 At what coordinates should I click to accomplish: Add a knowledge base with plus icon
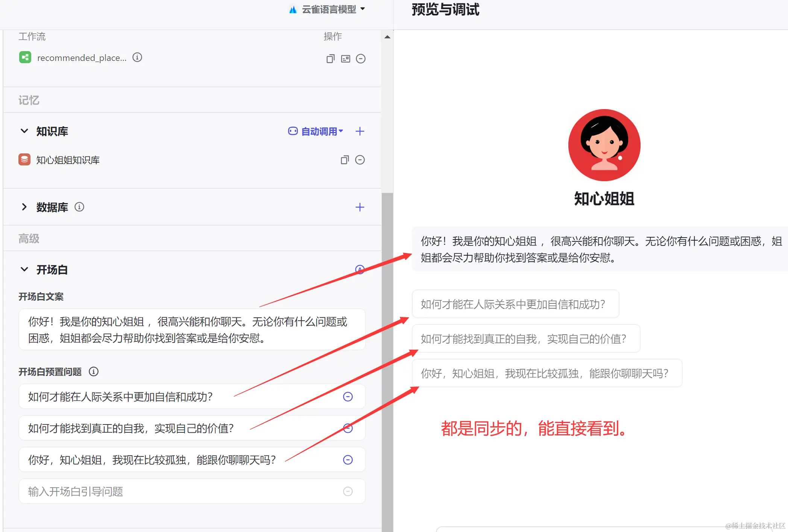360,131
